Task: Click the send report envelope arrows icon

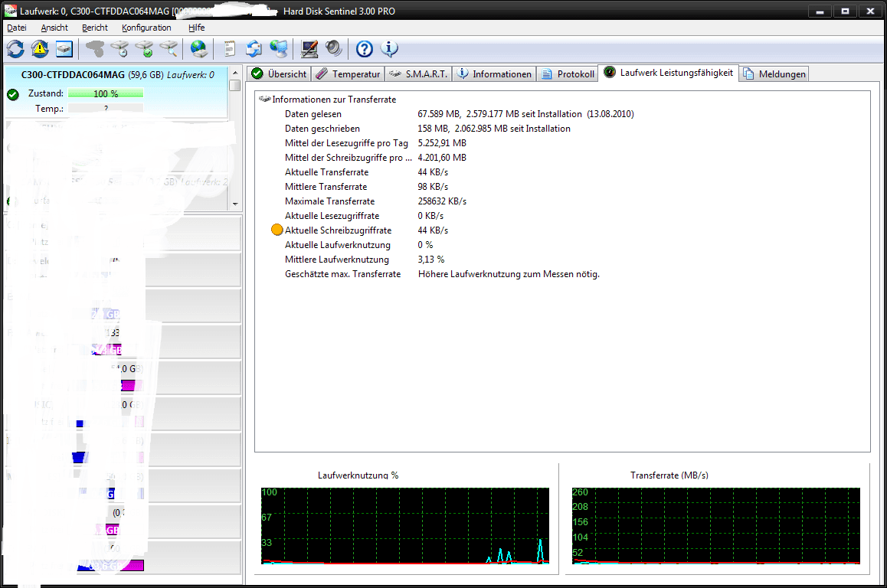Action: 254,49
